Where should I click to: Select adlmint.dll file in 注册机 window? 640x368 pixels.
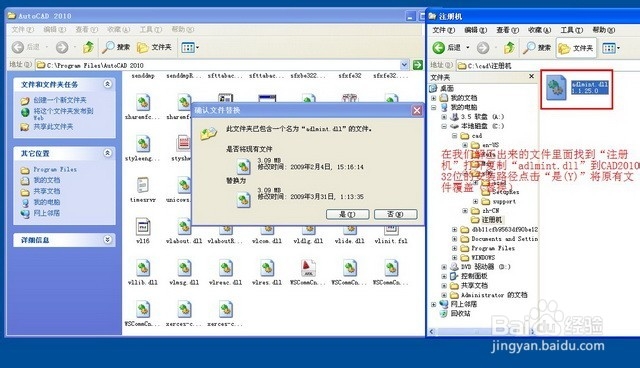point(577,88)
